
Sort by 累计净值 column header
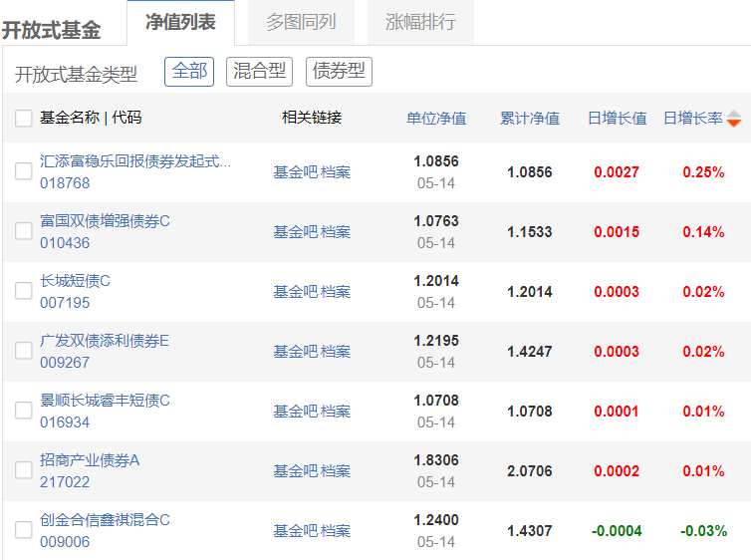pos(530,118)
